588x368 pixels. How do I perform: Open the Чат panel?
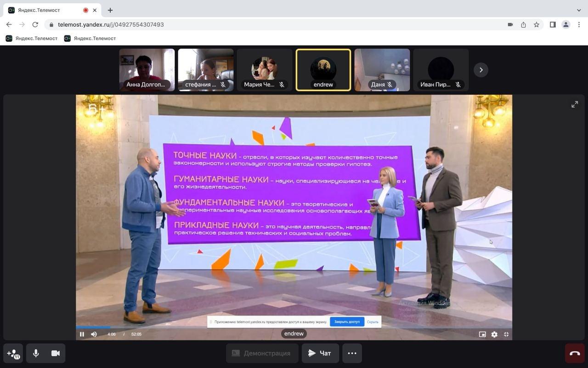320,353
